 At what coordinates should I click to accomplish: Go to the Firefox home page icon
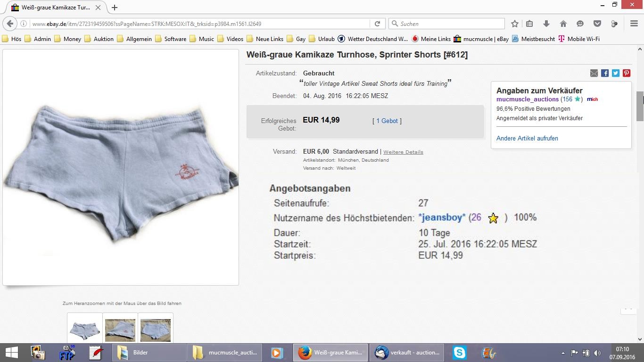[x=563, y=24]
